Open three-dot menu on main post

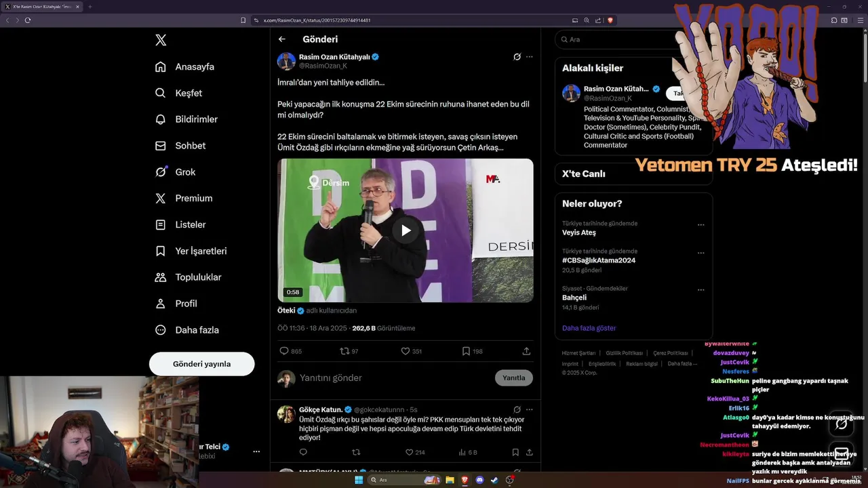(x=530, y=57)
